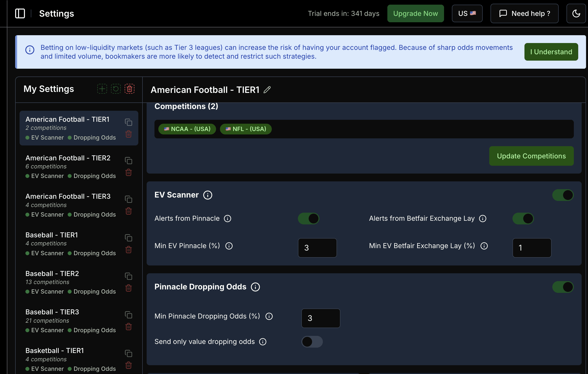Edit the Min Pinnacle Dropping Odds value

pyautogui.click(x=320, y=318)
